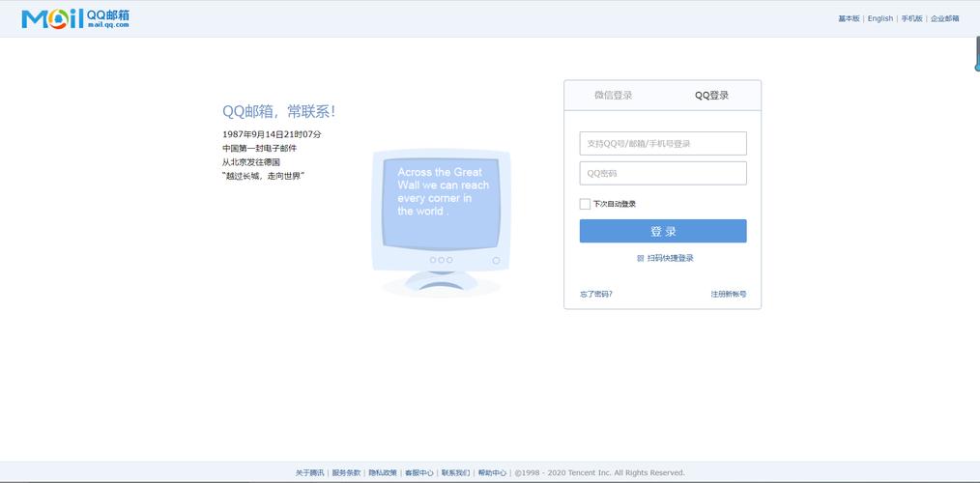
Task: Click 注册新帐号 link
Action: click(x=728, y=294)
